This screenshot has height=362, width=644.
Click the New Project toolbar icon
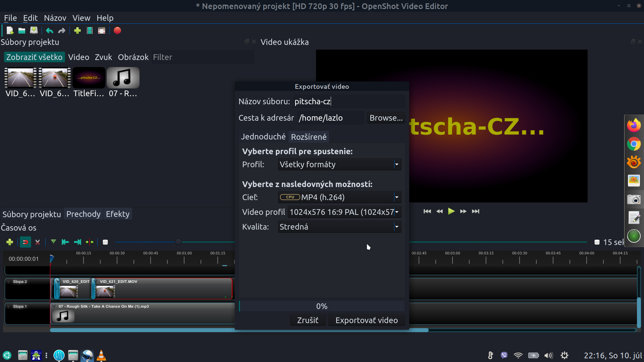click(10, 31)
